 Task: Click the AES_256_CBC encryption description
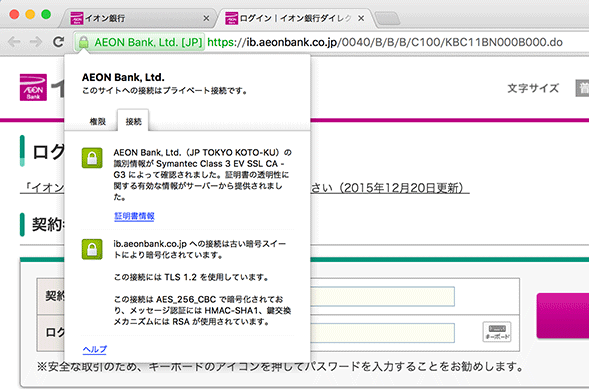(202, 311)
